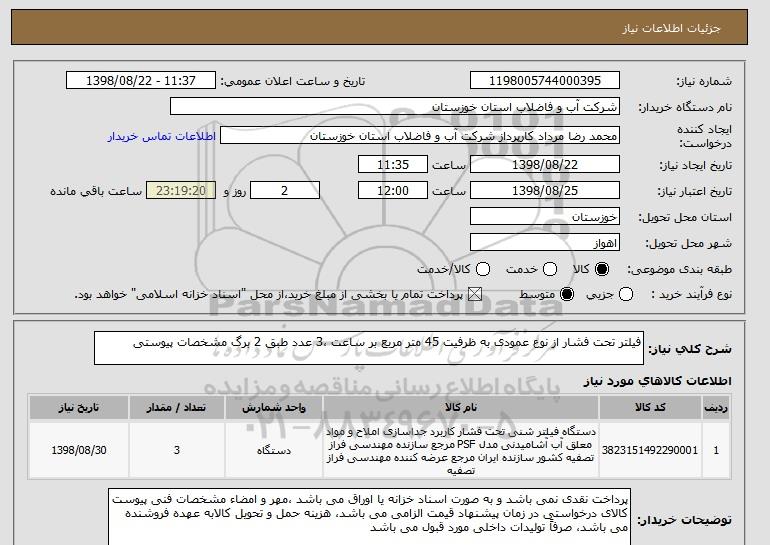Click the quantity cell showing 3

tap(177, 450)
